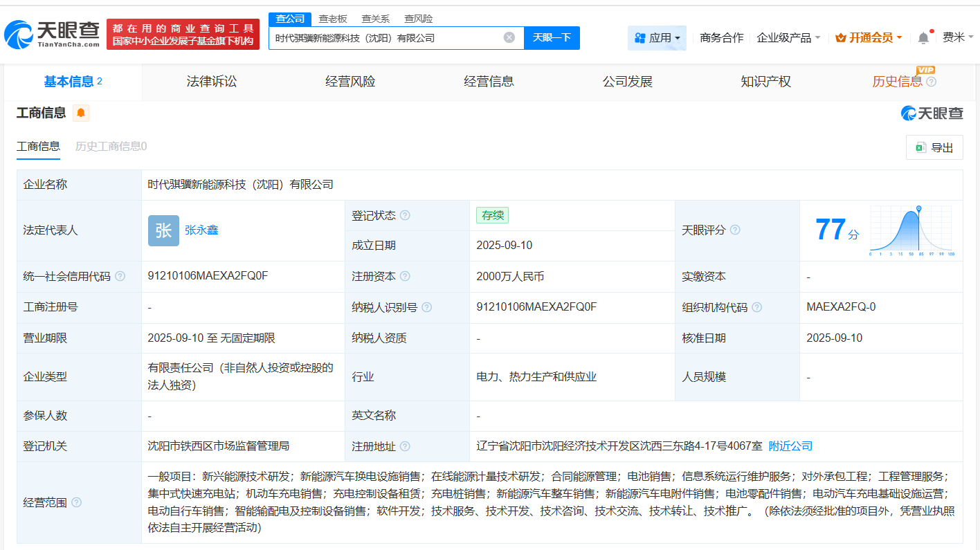Click the legal representative avatar 张
The height and width of the screenshot is (550, 980).
tap(163, 230)
